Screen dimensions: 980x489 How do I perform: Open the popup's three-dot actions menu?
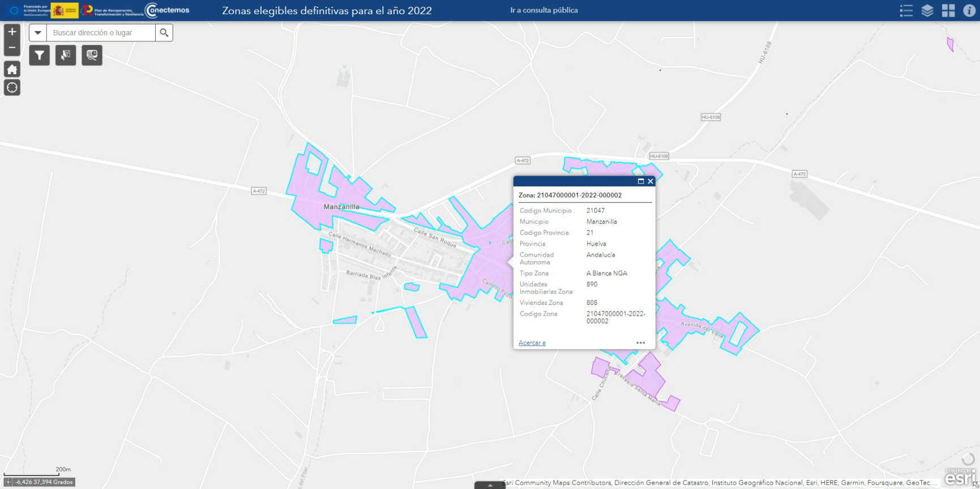point(640,343)
